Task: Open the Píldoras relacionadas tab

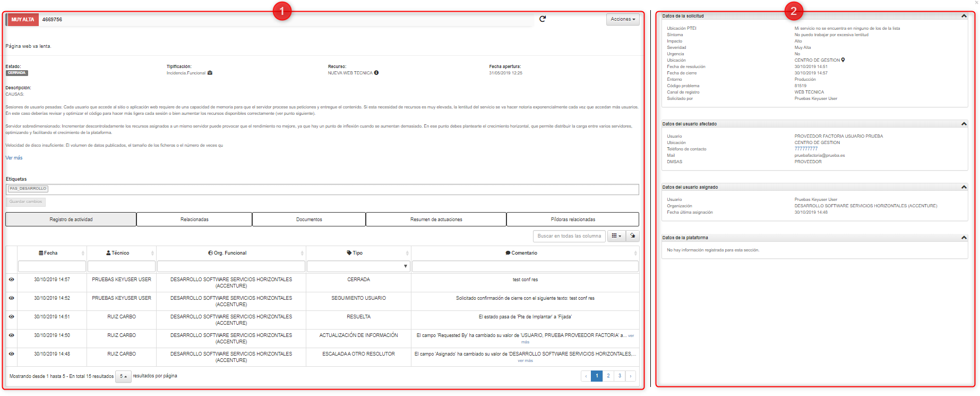Action: (x=573, y=220)
